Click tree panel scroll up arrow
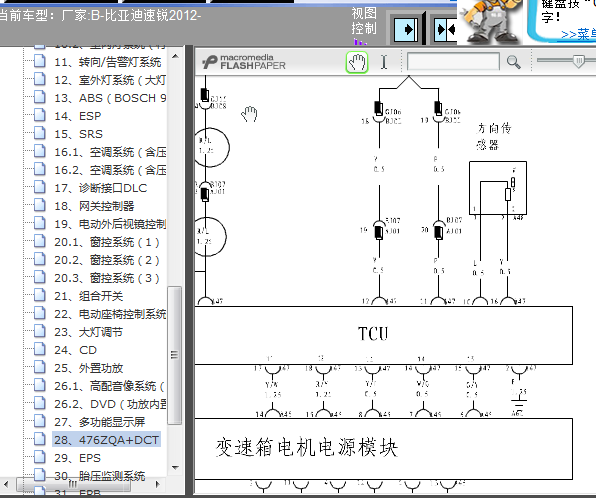The image size is (596, 498). (x=175, y=56)
